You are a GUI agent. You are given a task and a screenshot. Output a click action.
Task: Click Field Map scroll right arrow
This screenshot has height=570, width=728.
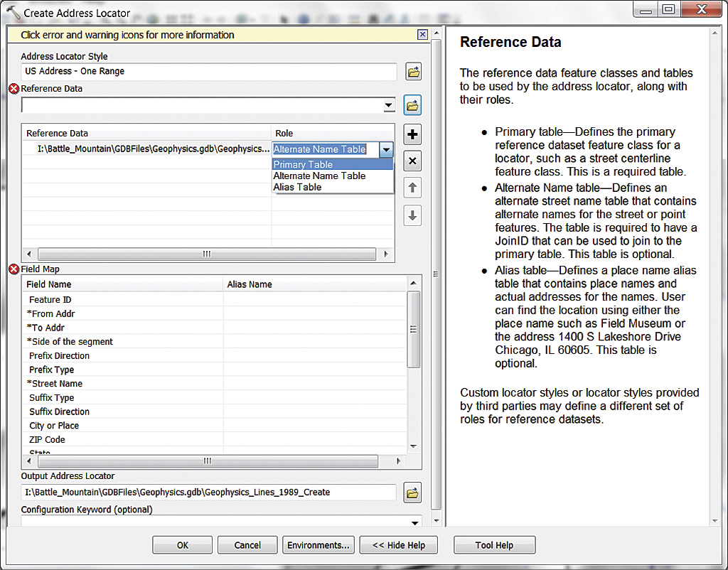pos(398,461)
